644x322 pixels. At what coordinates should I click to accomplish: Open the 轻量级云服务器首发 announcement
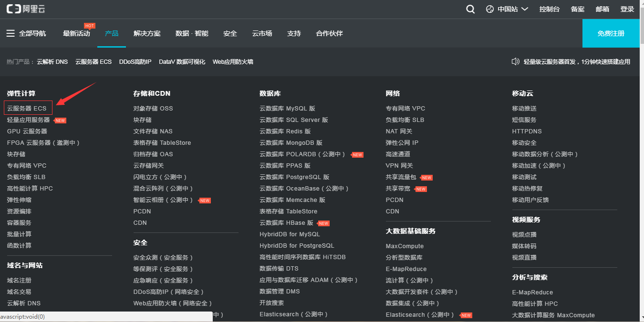tap(577, 62)
